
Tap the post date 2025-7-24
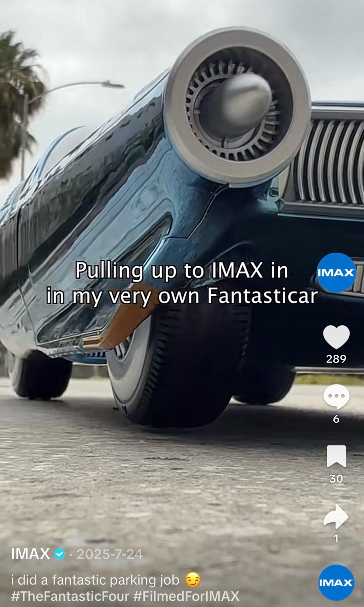110,554
